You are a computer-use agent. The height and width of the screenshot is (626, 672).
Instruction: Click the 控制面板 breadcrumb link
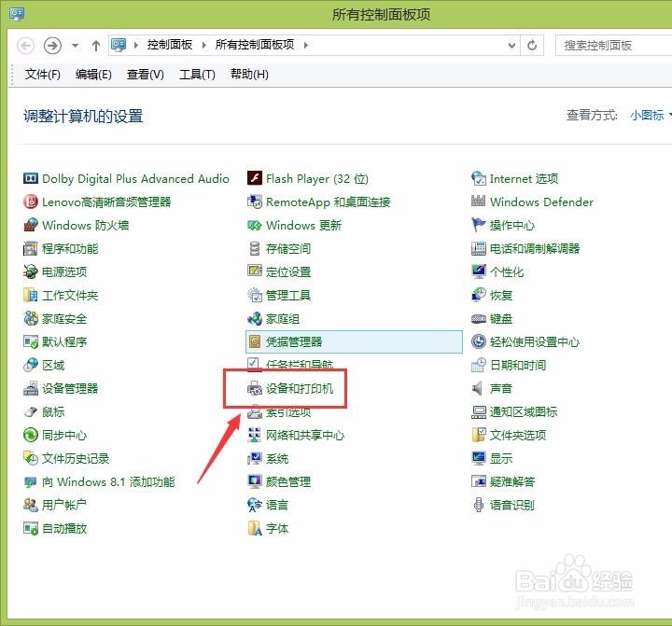(x=169, y=45)
